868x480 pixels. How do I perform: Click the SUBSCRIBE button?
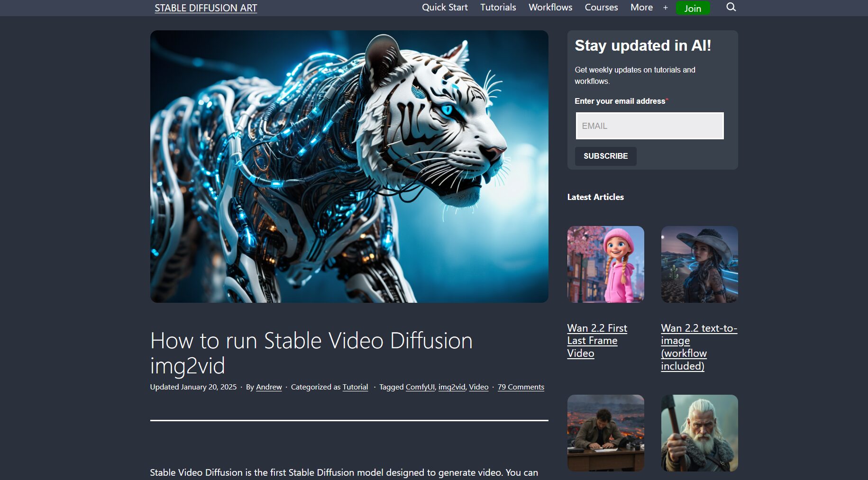click(605, 156)
